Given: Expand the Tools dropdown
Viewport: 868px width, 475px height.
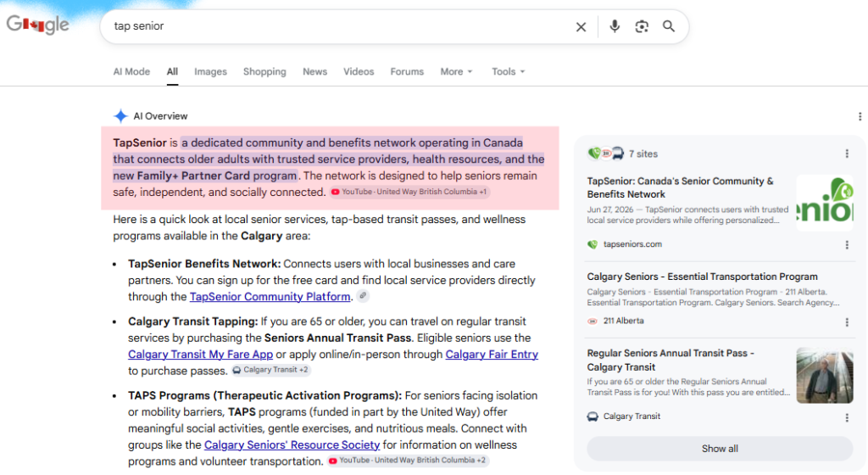Looking at the screenshot, I should click(509, 71).
